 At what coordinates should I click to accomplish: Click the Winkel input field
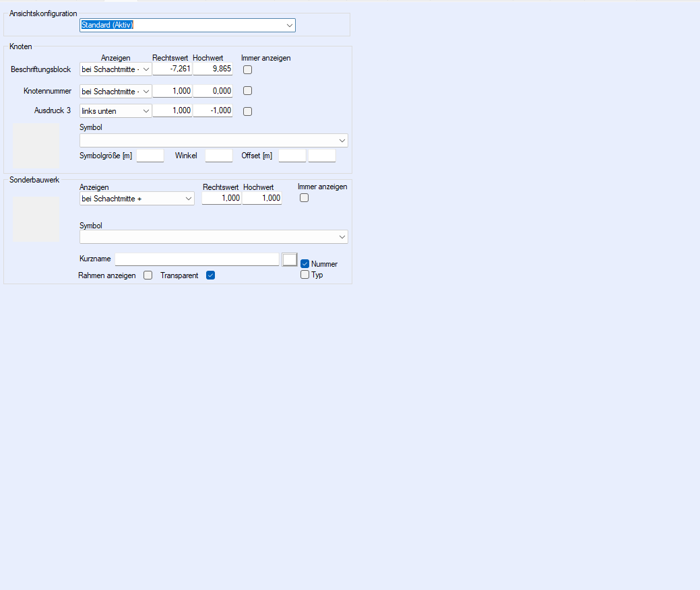[218, 156]
